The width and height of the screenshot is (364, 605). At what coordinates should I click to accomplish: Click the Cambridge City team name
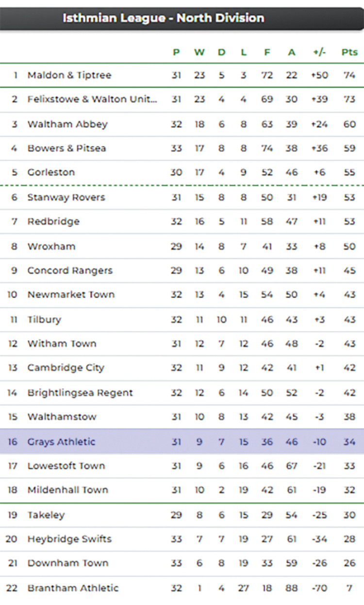(x=66, y=368)
